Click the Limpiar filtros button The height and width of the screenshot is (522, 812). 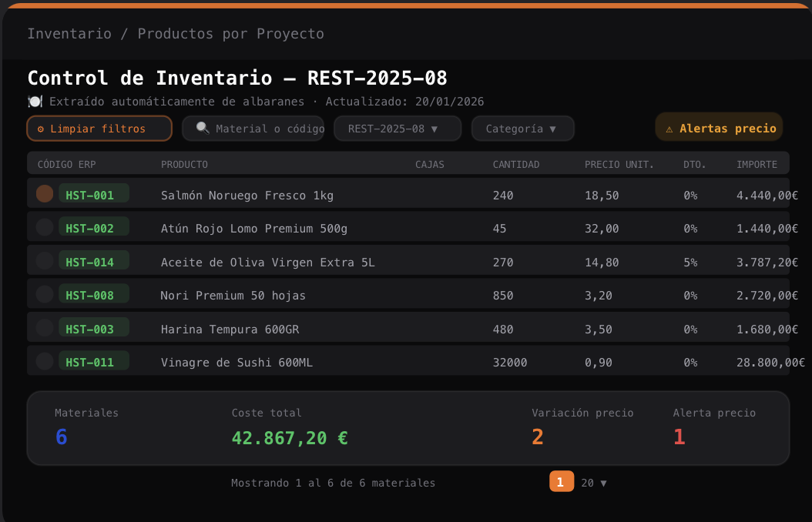(99, 129)
